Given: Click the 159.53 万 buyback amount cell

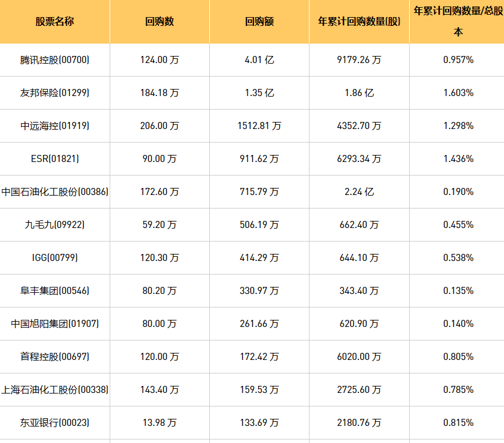Looking at the screenshot, I should point(259,389).
